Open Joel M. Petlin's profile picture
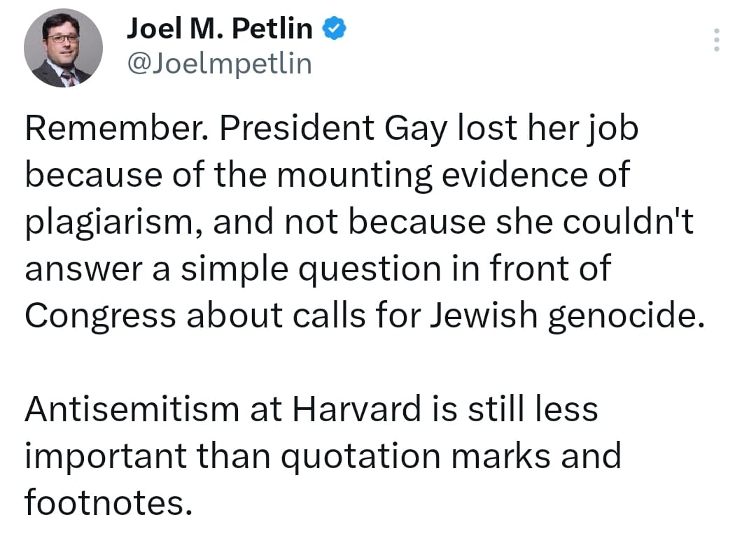The height and width of the screenshot is (536, 756). click(x=64, y=48)
